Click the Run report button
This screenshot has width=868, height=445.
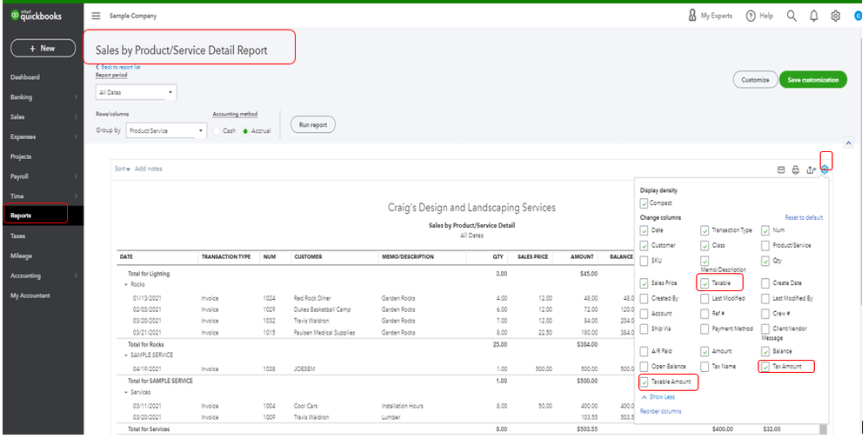pyautogui.click(x=313, y=125)
